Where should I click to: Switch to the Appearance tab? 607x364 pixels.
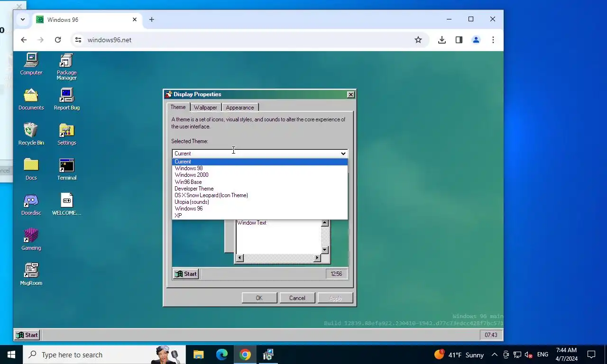pyautogui.click(x=240, y=108)
